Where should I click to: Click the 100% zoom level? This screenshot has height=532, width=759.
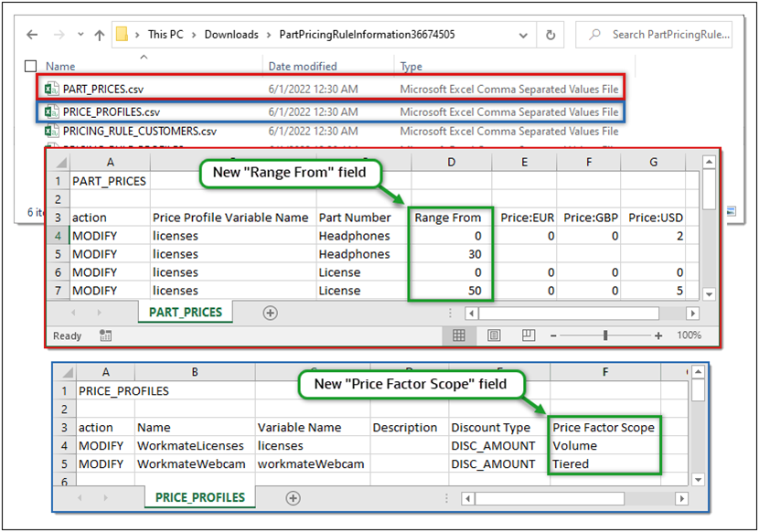(x=689, y=335)
